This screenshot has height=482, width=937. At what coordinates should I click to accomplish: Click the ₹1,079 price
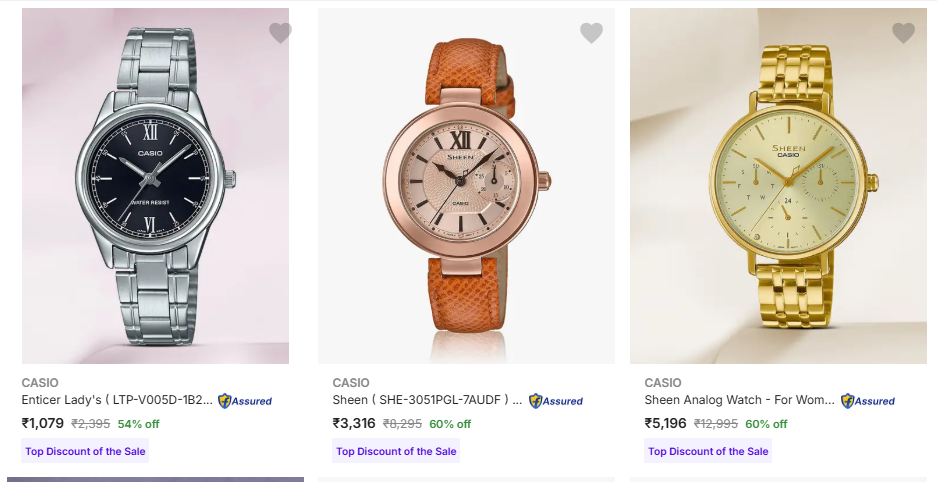[x=42, y=423]
